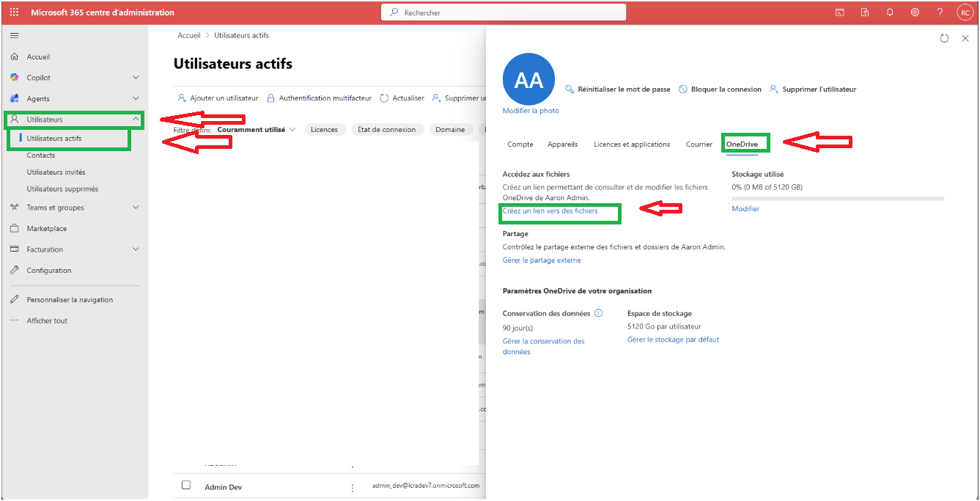Collapse the Utilisateurs section

pos(136,119)
